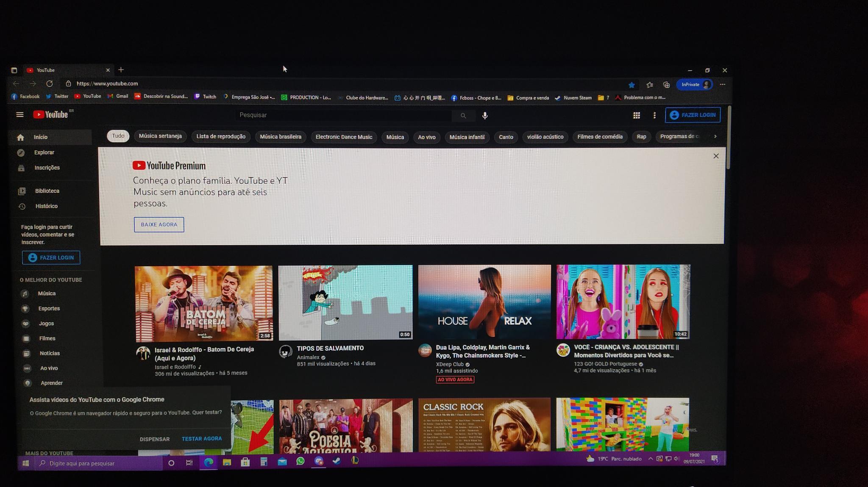The width and height of the screenshot is (868, 487).
Task: Start voice search with microphone icon
Action: pyautogui.click(x=485, y=115)
